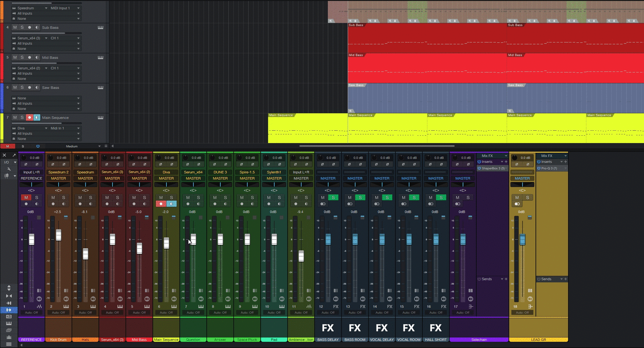Screen dimensions: 644x348
Task: Select Auto: Off menu on Hats channel
Action: click(85, 313)
